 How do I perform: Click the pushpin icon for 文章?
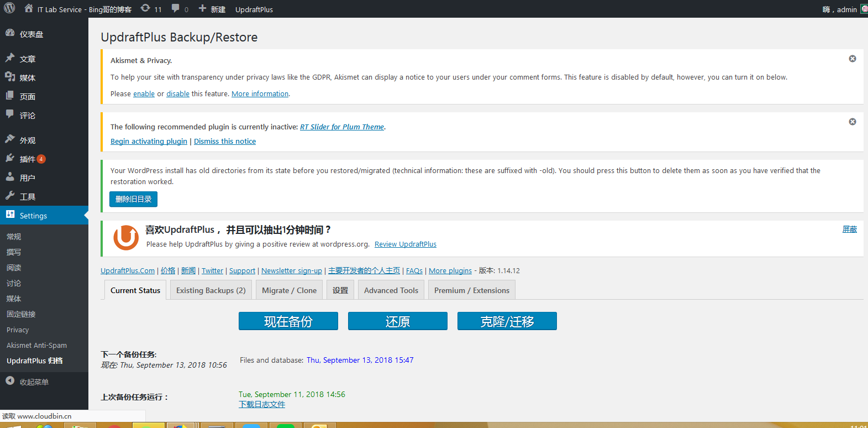pos(10,58)
